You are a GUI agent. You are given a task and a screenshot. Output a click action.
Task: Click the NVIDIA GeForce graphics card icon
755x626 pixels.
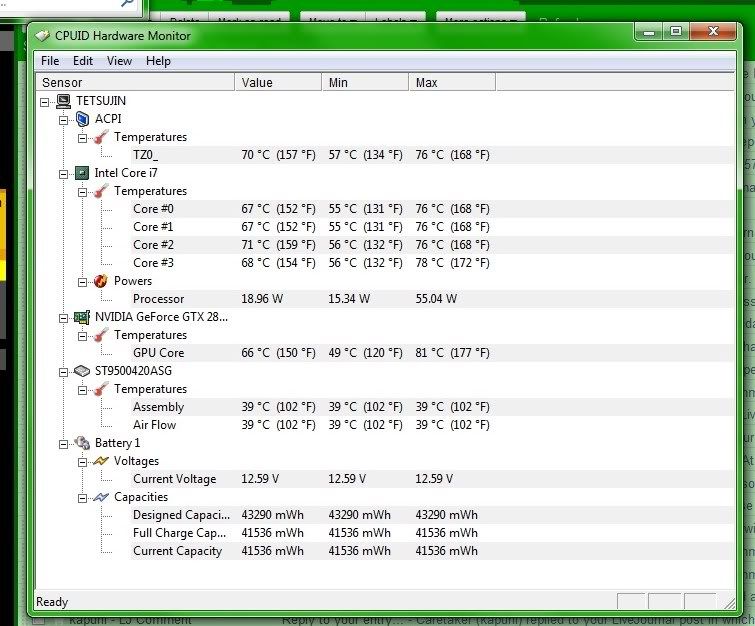click(82, 317)
